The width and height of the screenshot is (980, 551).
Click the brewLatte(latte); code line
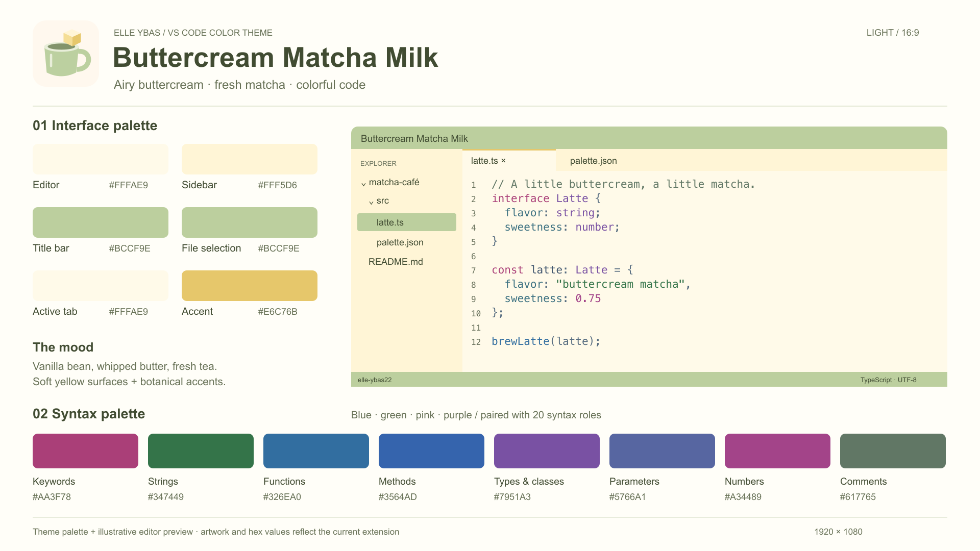pyautogui.click(x=546, y=341)
